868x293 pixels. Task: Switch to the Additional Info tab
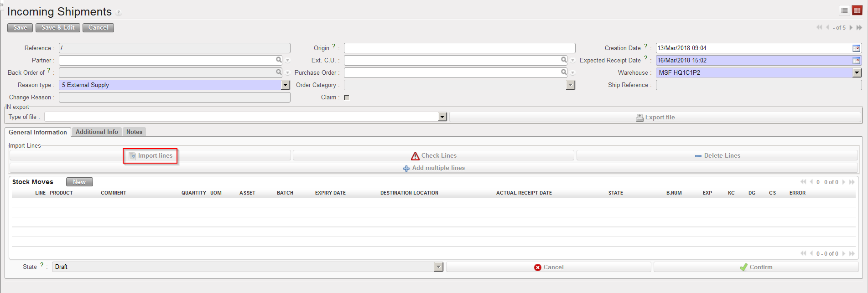tap(97, 132)
